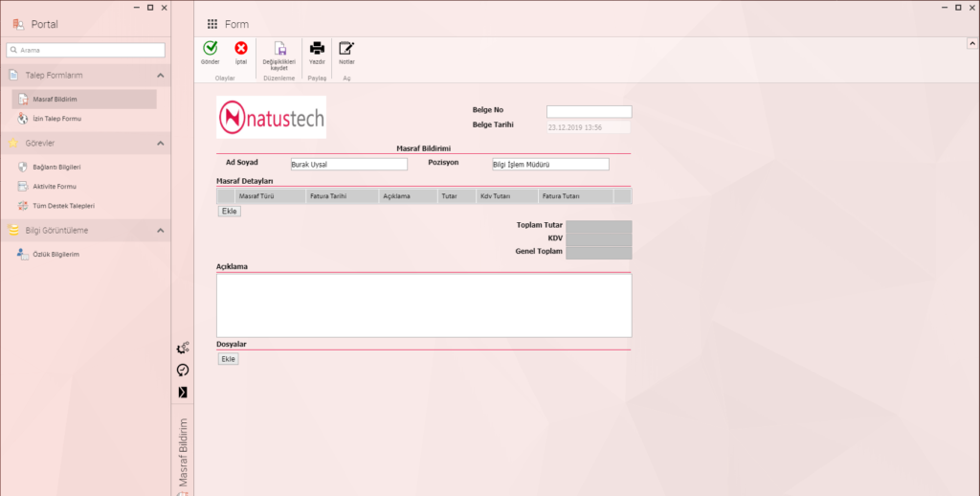Click the Genel Toplam value box
The height and width of the screenshot is (496, 980).
(x=599, y=253)
